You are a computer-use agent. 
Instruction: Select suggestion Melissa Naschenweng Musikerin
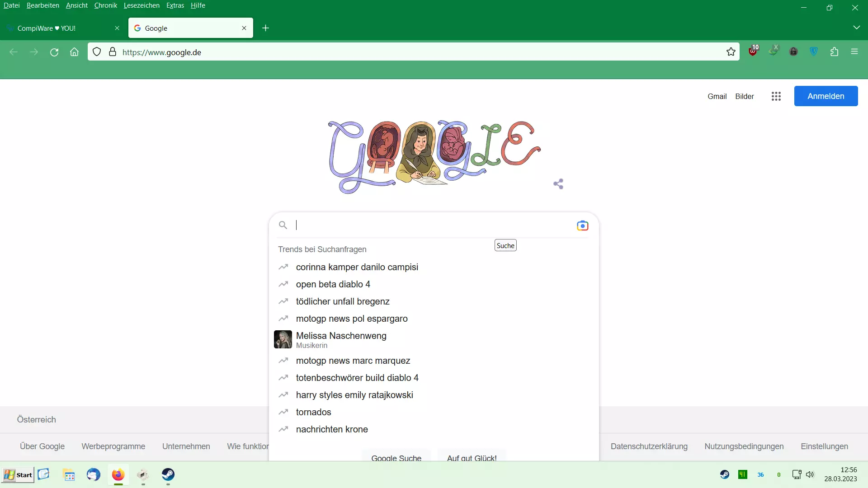click(x=433, y=340)
